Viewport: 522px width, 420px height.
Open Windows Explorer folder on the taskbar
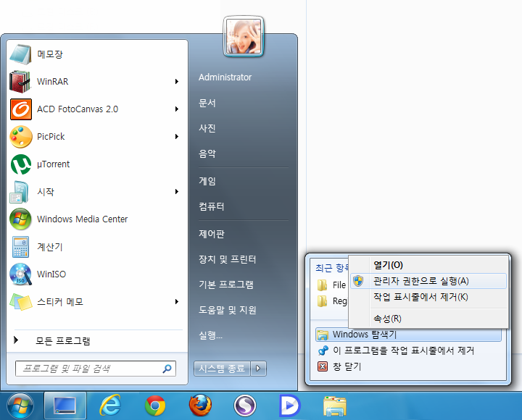click(334, 406)
